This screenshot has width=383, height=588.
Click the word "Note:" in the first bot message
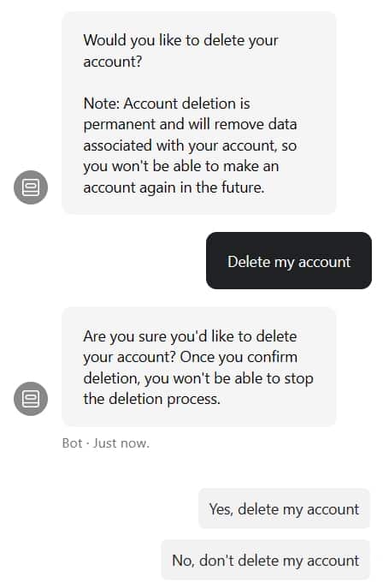click(x=102, y=104)
